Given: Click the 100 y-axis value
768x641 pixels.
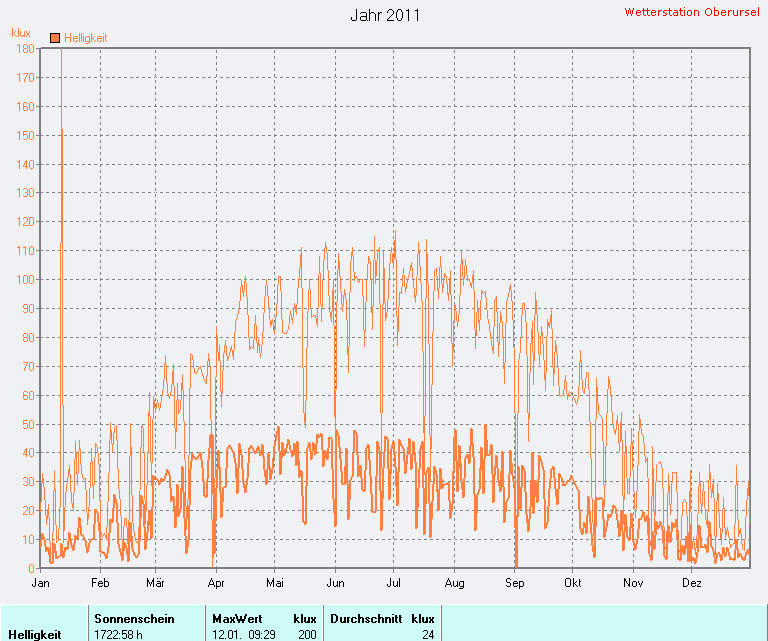Looking at the screenshot, I should click(25, 280).
